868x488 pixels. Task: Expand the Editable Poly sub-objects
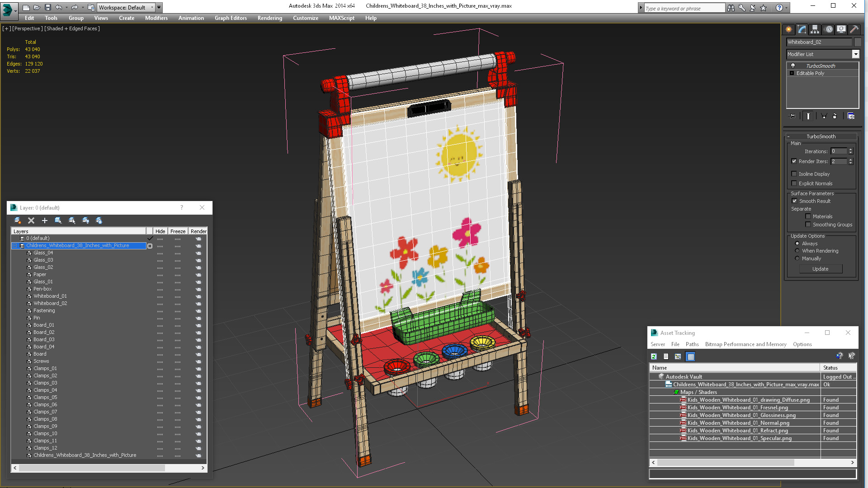tap(792, 73)
